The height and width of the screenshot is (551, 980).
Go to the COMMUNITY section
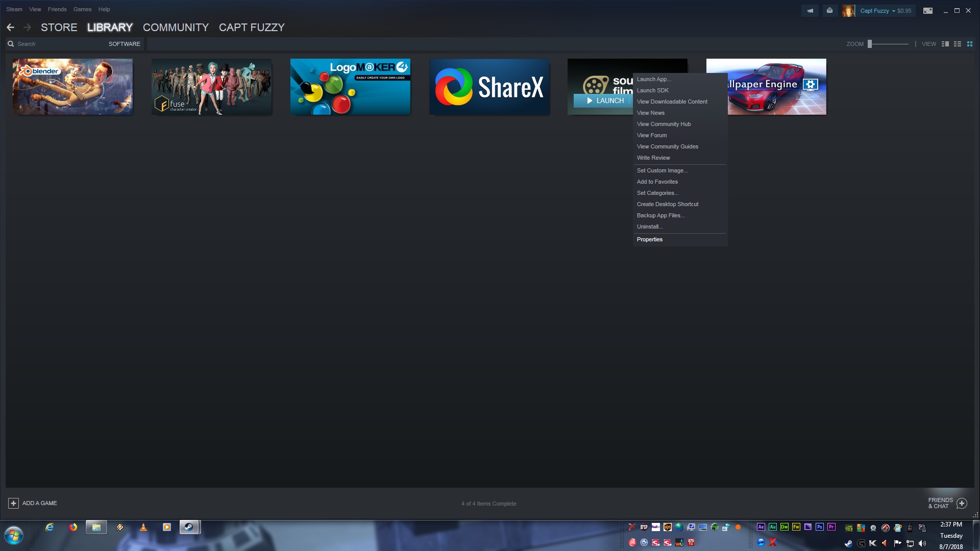tap(176, 28)
